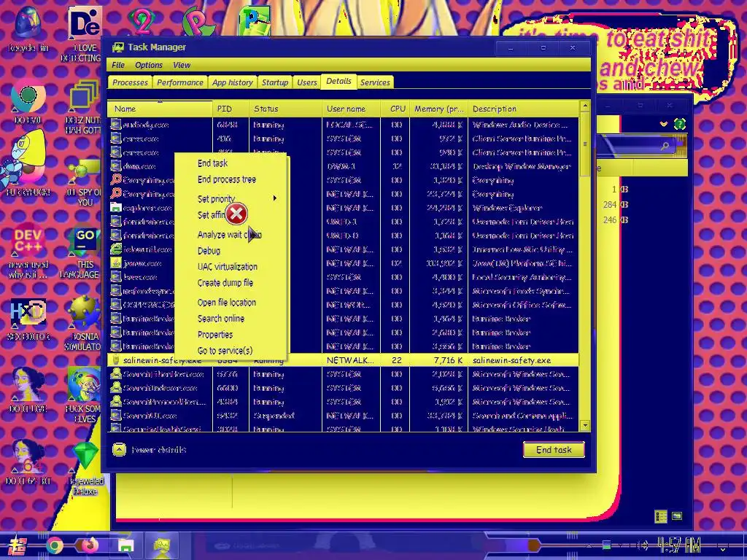Sort by the Status column header
Viewport: 747px width, 560px height.
285,109
